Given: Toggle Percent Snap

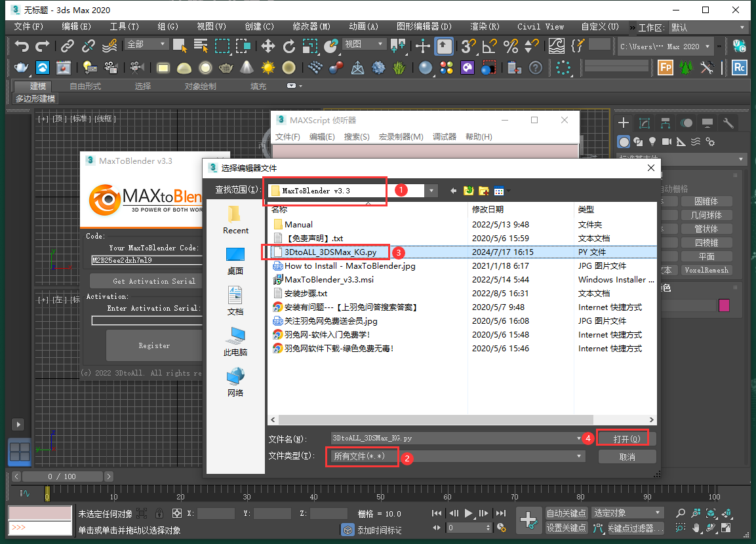Looking at the screenshot, I should coord(510,47).
